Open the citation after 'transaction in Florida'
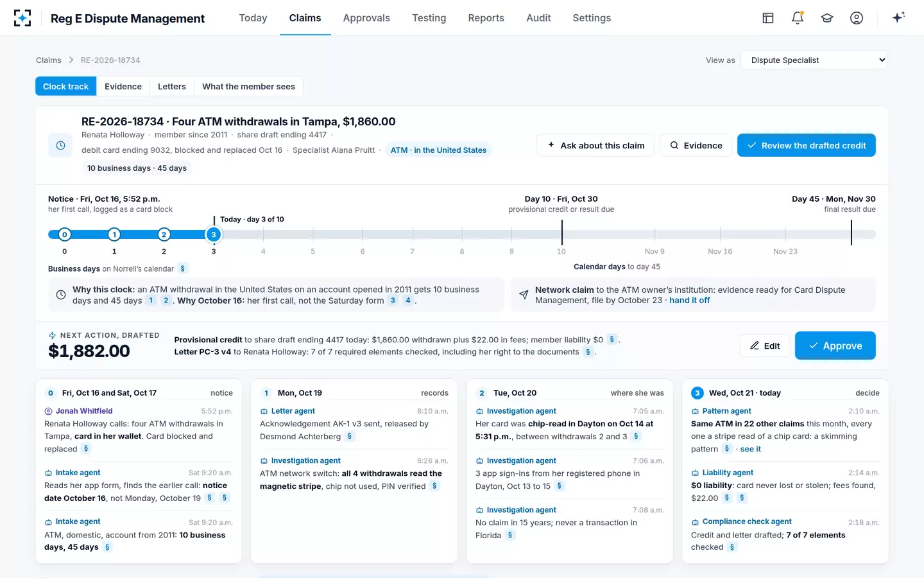The height and width of the screenshot is (578, 924). click(x=510, y=535)
